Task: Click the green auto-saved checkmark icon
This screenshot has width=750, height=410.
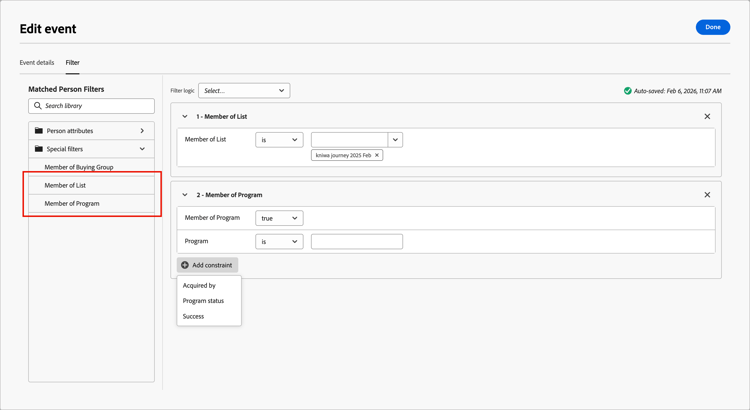Action: click(628, 91)
